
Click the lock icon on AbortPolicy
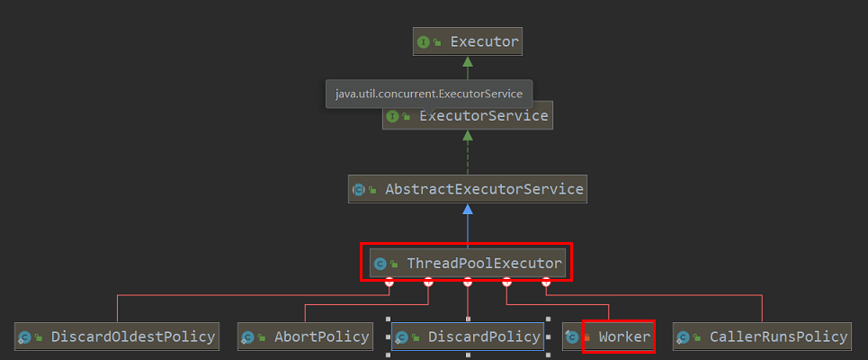point(261,337)
